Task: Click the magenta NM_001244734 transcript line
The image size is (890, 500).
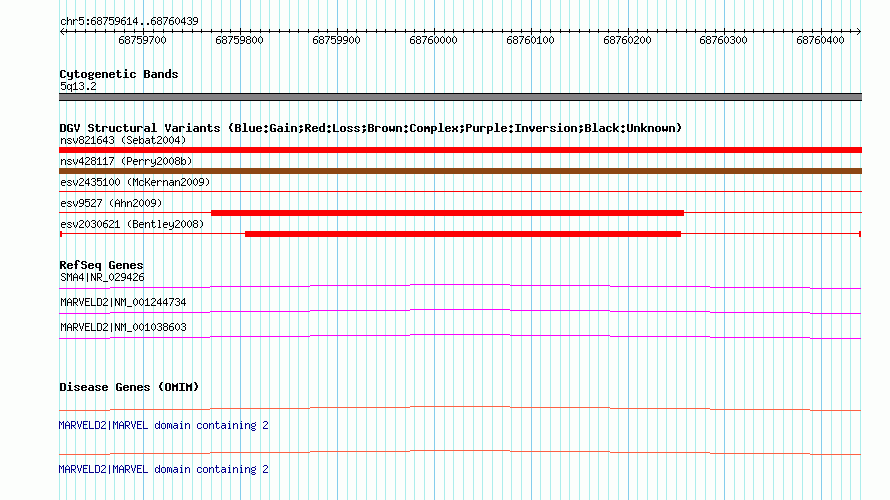Action: pos(460,312)
